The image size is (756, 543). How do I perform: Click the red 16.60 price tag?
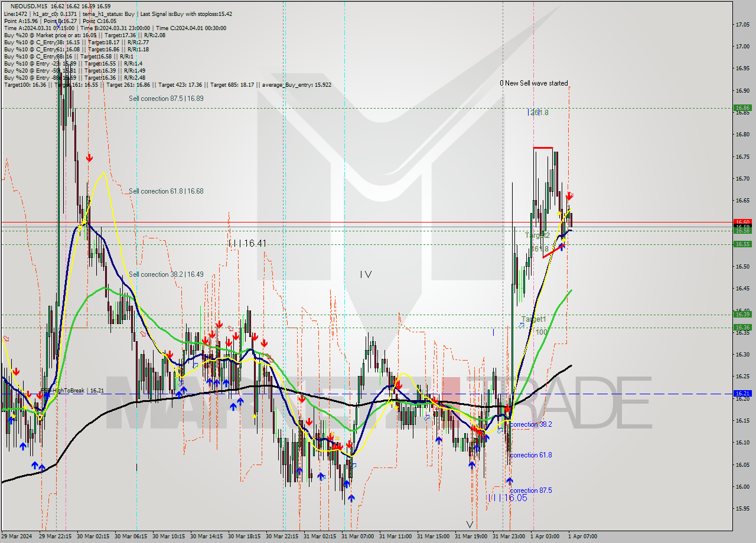pyautogui.click(x=742, y=222)
